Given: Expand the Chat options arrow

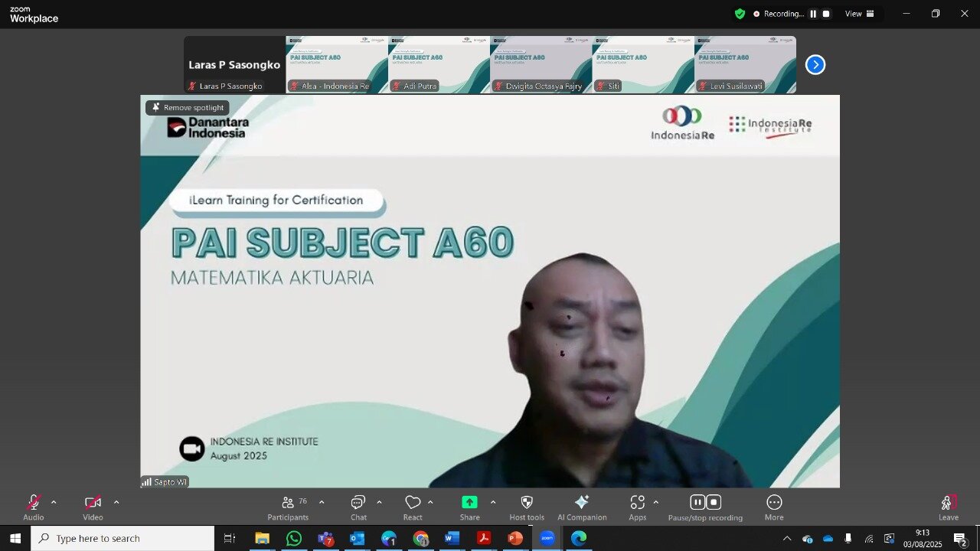Looking at the screenshot, I should pyautogui.click(x=379, y=503).
